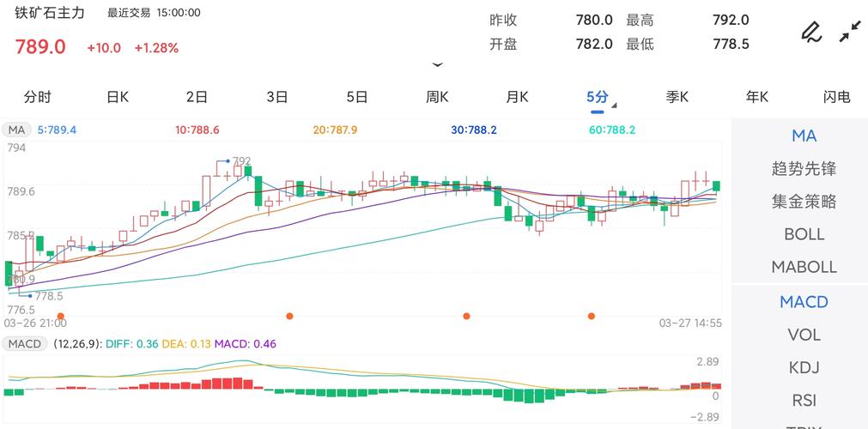
Task: Open the 5分 minute period dropdown
Action: (x=598, y=97)
